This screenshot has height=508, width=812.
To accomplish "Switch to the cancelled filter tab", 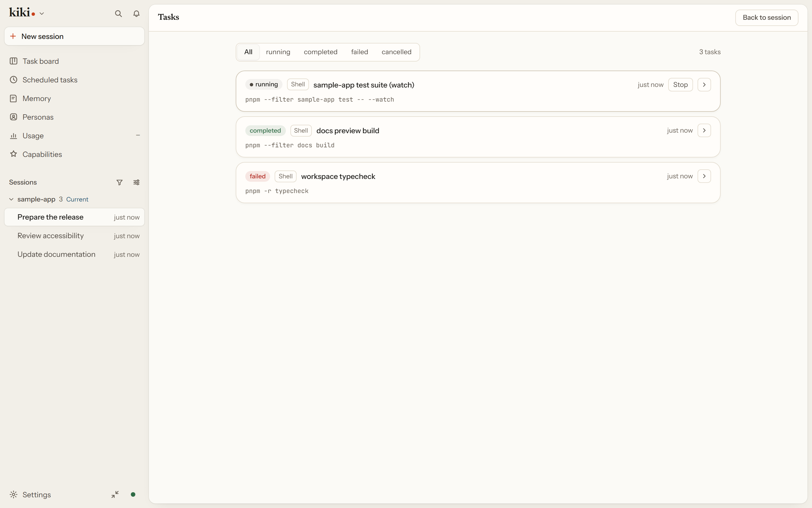I will (x=396, y=52).
